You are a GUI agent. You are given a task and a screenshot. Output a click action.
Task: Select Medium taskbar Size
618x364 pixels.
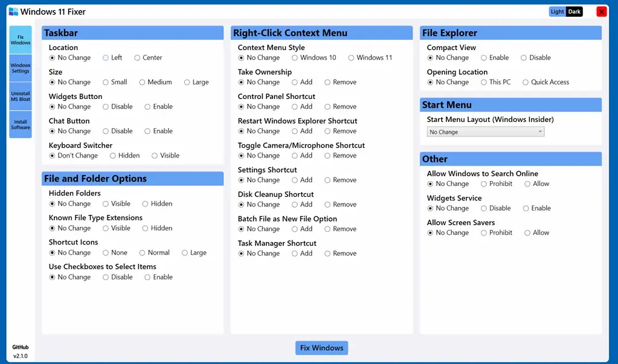156,82
